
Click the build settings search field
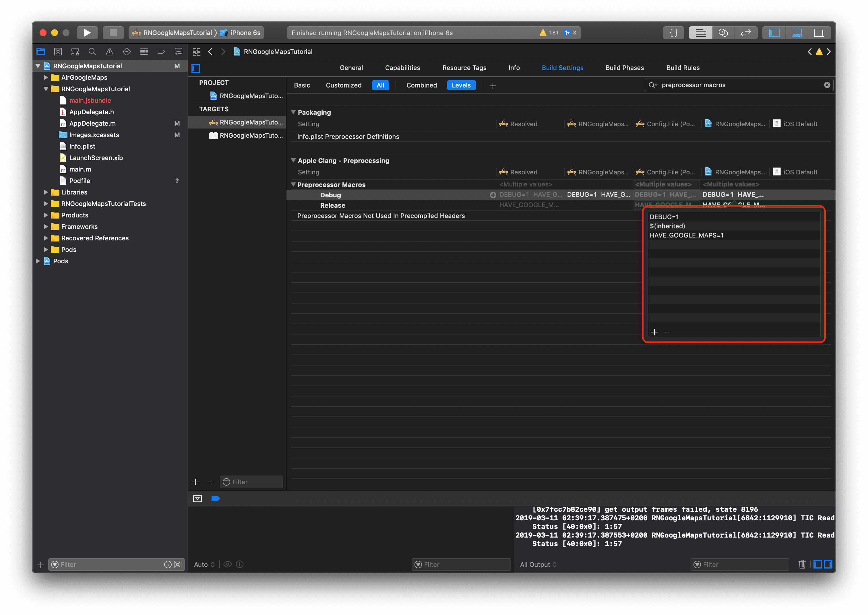(x=739, y=85)
